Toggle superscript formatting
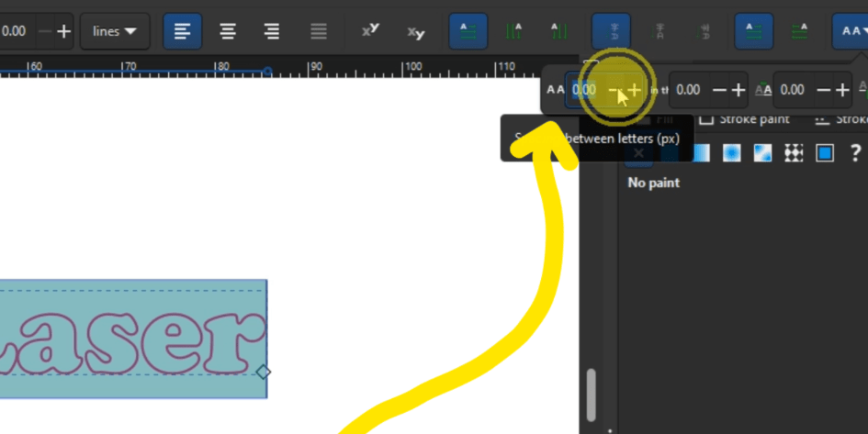Screen dimensions: 868x434 pyautogui.click(x=370, y=31)
